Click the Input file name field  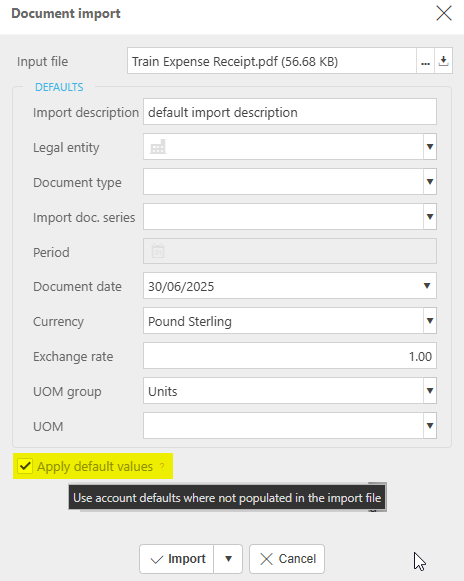(x=272, y=61)
